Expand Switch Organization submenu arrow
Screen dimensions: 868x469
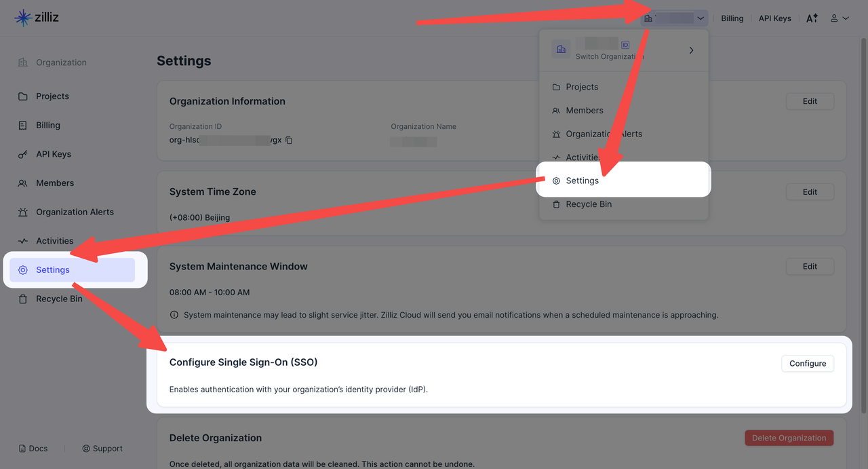coord(691,50)
